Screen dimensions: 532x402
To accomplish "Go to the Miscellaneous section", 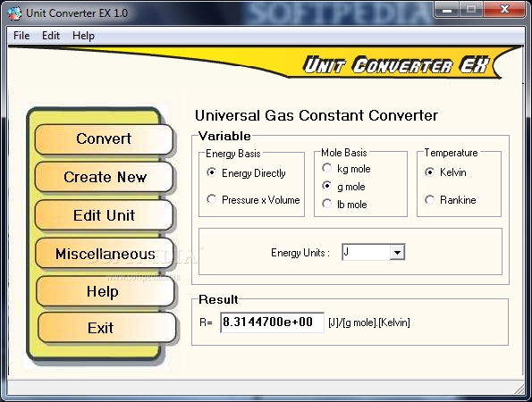I will (105, 254).
